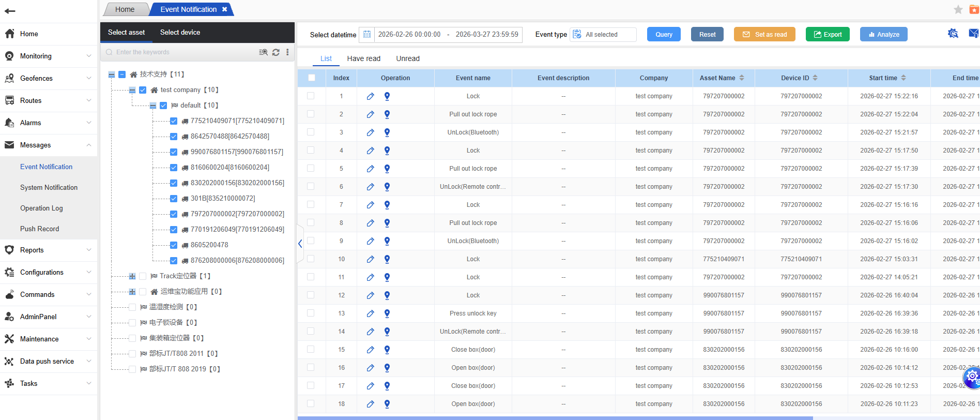Click the map location pin in row 5
Screen dimensions: 980x420
coord(387,169)
